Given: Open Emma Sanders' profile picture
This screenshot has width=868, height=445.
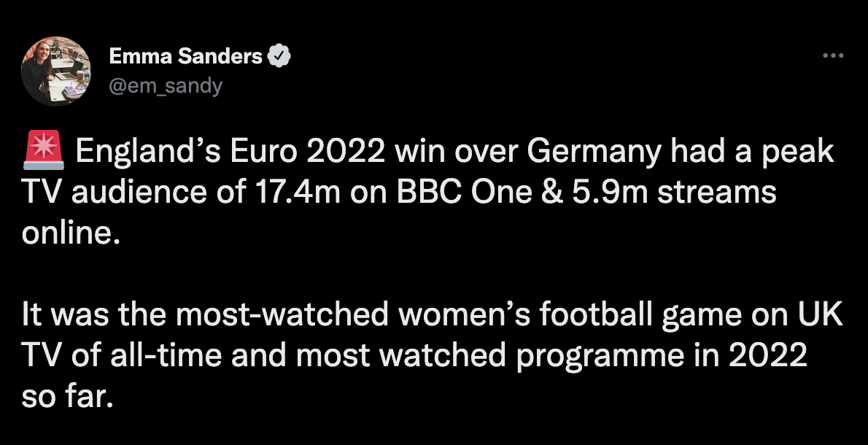Looking at the screenshot, I should pyautogui.click(x=56, y=71).
